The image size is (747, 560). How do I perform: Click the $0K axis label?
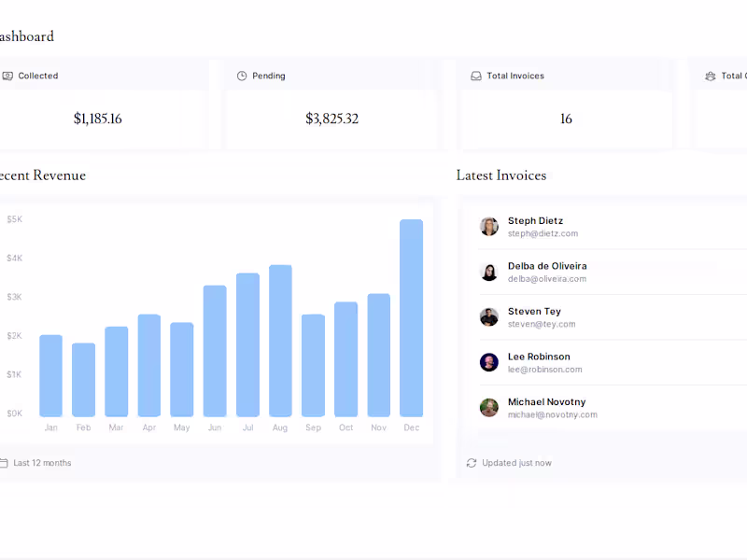coord(15,413)
